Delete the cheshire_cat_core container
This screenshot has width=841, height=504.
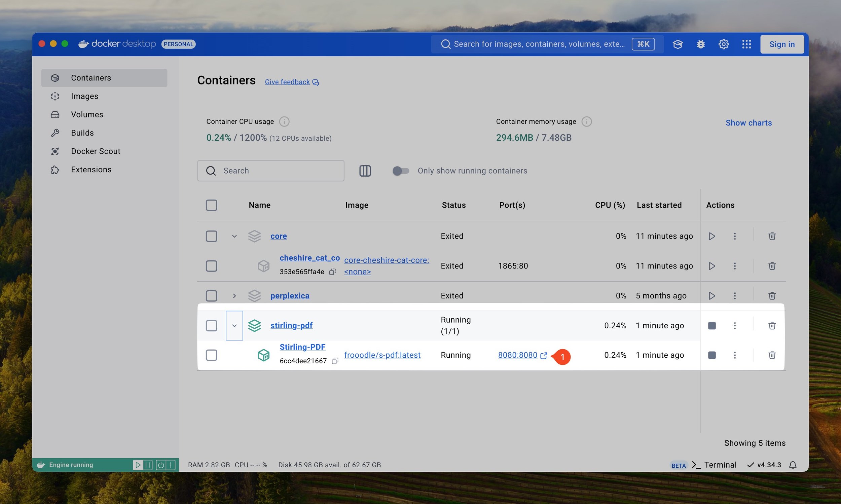(772, 266)
